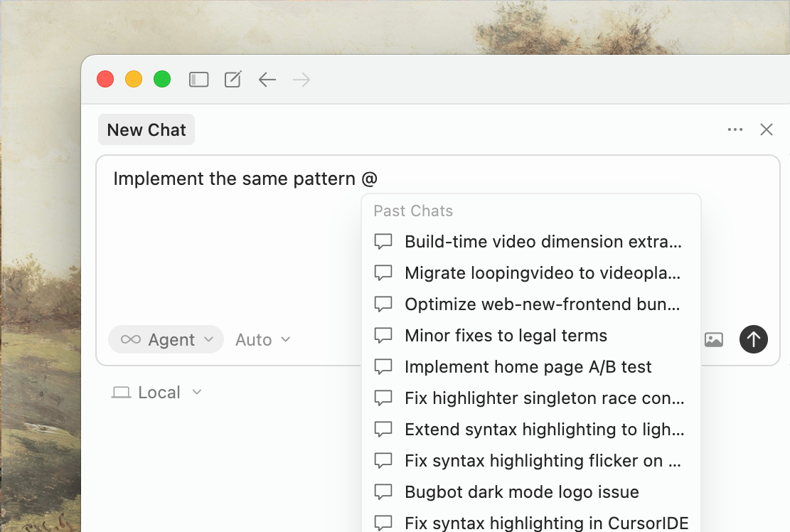Attach an image using the picture icon

(714, 339)
